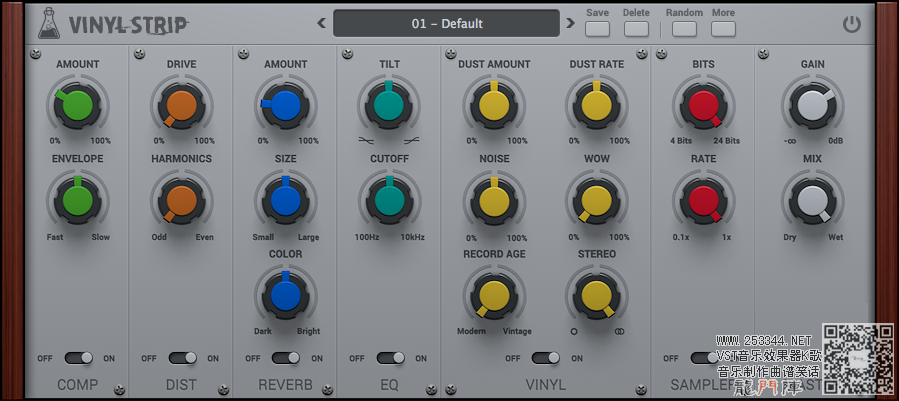This screenshot has width=899, height=401.
Task: Open the preset name display 01 – Default
Action: [446, 24]
